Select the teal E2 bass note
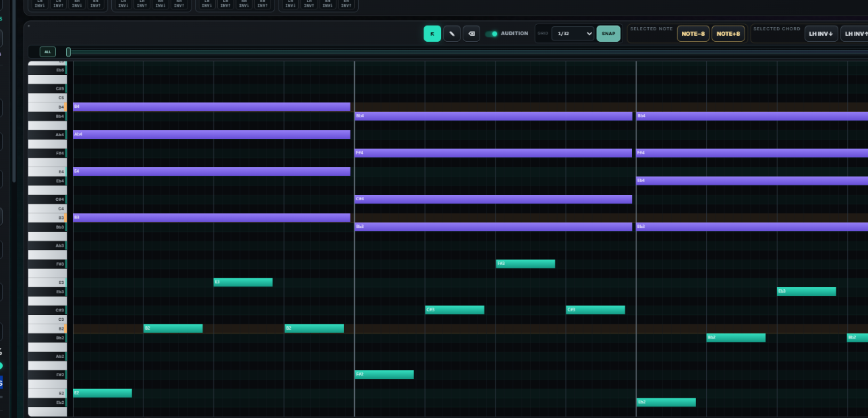 click(x=103, y=393)
